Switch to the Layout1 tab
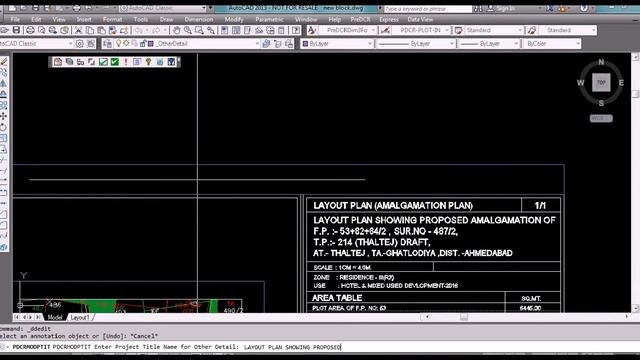This screenshot has width=640, height=360. pos(80,317)
